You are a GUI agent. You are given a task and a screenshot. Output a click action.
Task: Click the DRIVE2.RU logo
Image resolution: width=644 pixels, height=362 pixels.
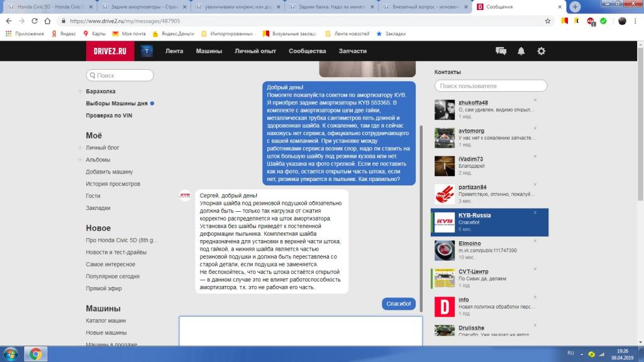coord(110,51)
